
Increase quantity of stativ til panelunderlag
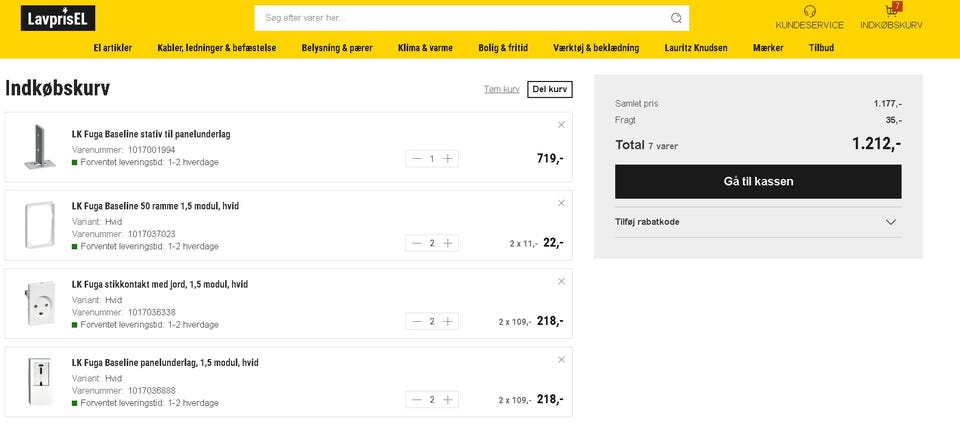(x=448, y=158)
